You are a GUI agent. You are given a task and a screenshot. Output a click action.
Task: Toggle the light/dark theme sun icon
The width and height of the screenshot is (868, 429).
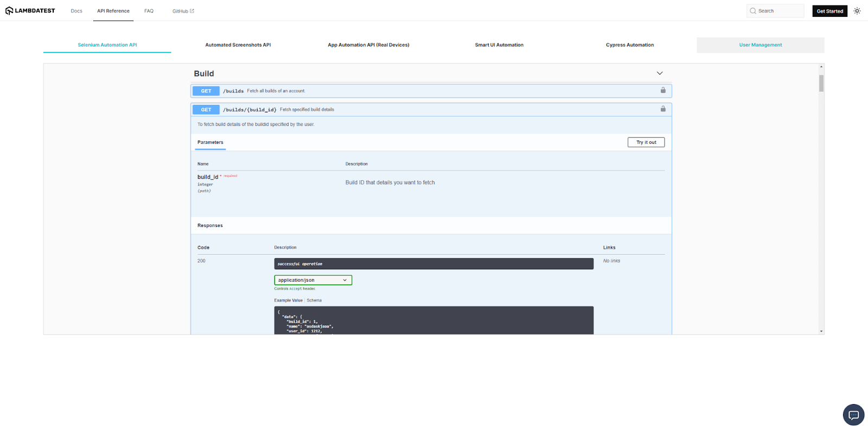tap(857, 11)
